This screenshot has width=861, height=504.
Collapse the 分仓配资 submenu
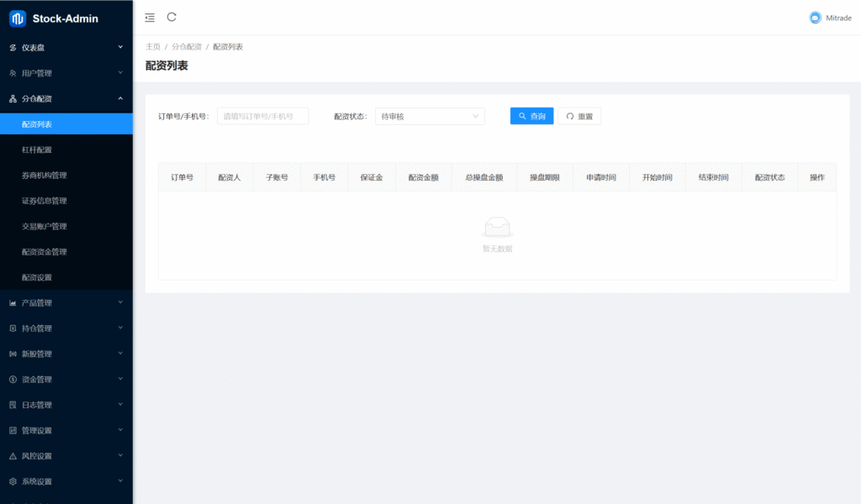click(x=120, y=98)
